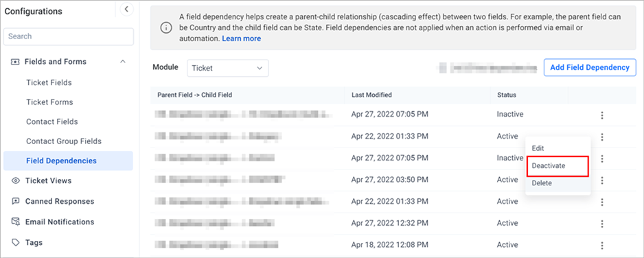This screenshot has height=258, width=644.
Task: Click the Configurations search field
Action: click(x=69, y=36)
